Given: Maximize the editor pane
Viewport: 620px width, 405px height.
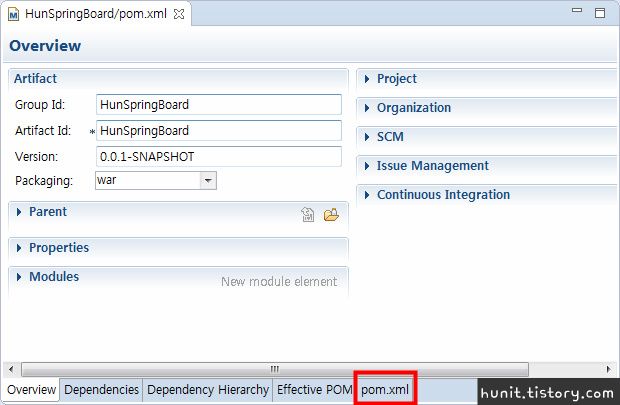Looking at the screenshot, I should click(600, 13).
